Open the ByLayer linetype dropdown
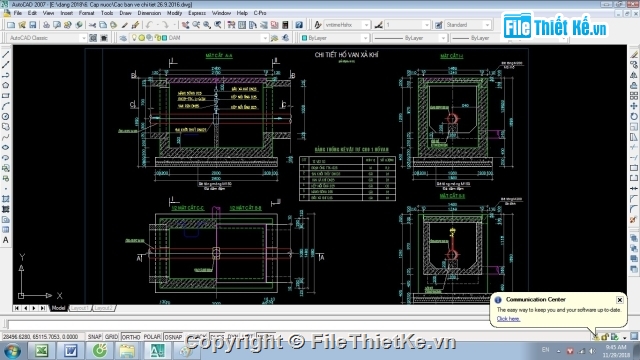640x360 pixels. coord(443,38)
